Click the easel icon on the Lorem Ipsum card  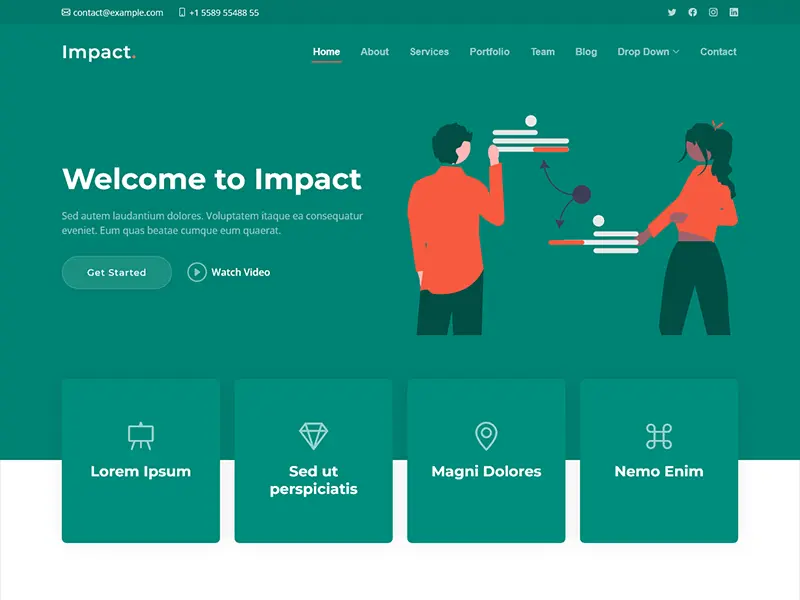coord(140,434)
